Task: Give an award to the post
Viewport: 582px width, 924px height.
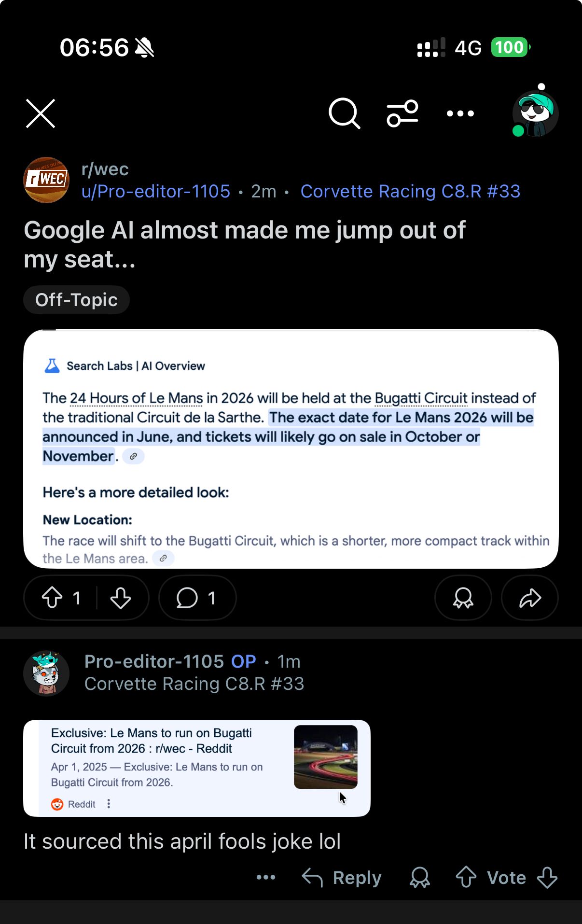Action: point(463,598)
